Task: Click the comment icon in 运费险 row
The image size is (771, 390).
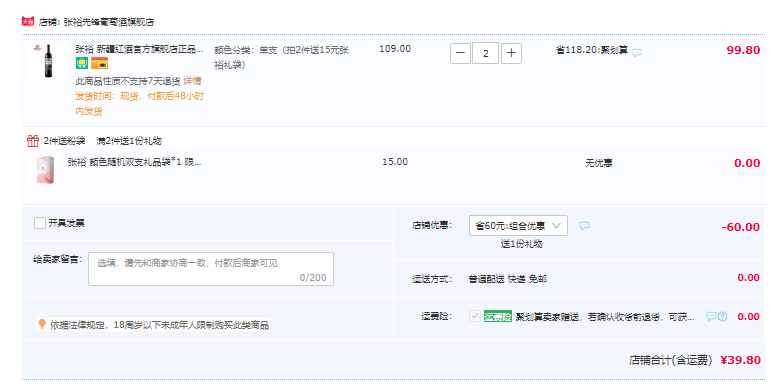Action: (x=711, y=316)
